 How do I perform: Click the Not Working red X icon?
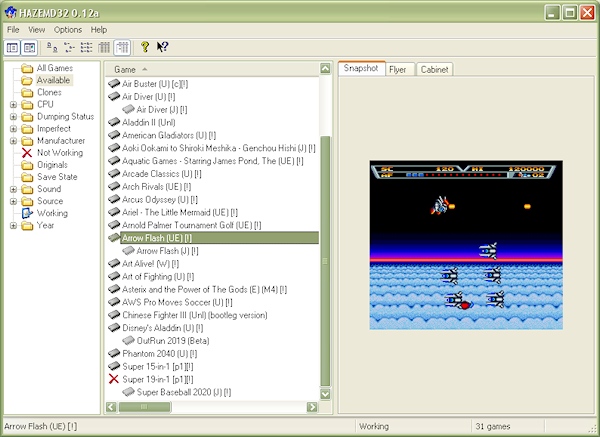(x=27, y=153)
